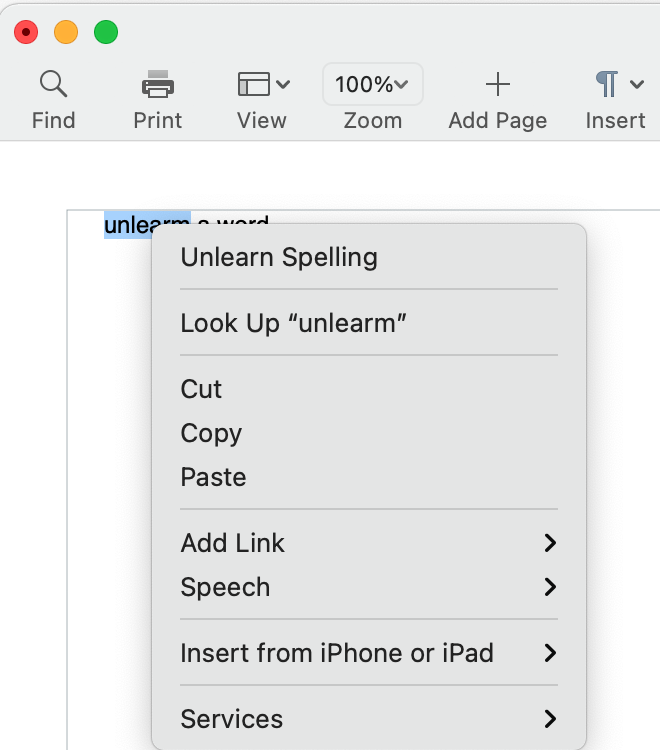Open the Zoom 100% dropdown
Viewport: 660px width, 750px height.
(372, 84)
